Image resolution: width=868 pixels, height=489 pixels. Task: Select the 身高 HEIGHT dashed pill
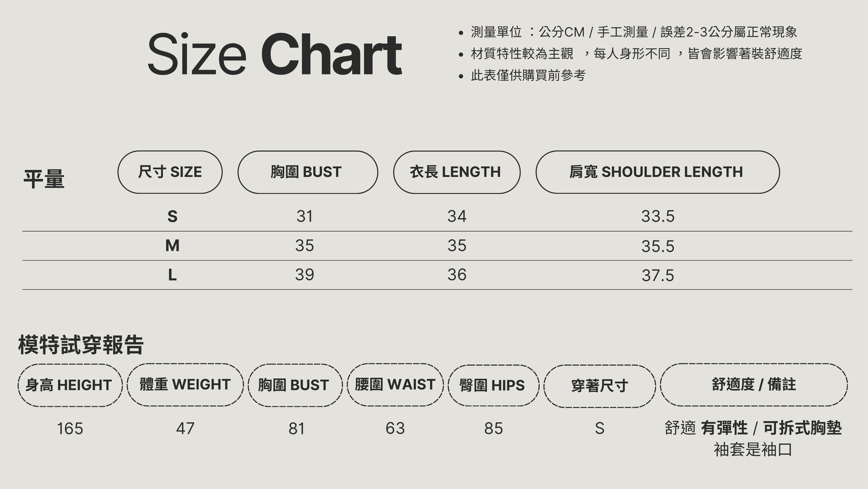(x=70, y=385)
